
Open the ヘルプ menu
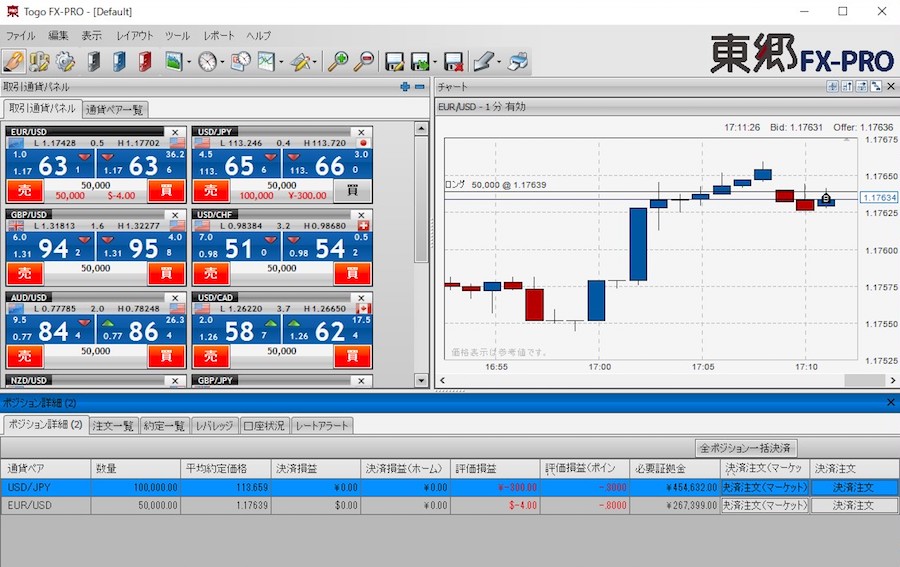pos(258,36)
